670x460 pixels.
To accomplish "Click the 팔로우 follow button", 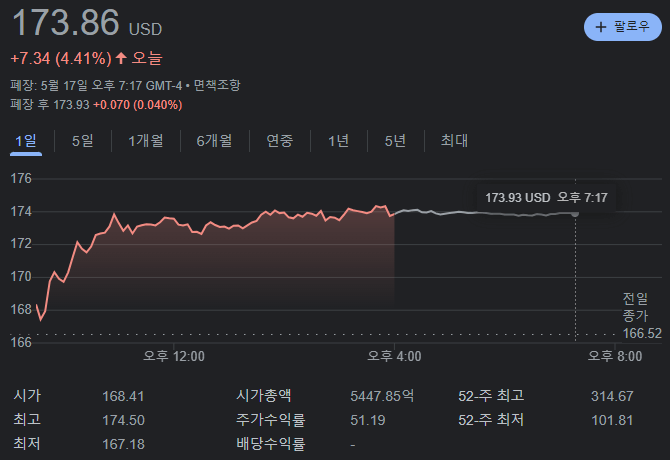I will (623, 27).
